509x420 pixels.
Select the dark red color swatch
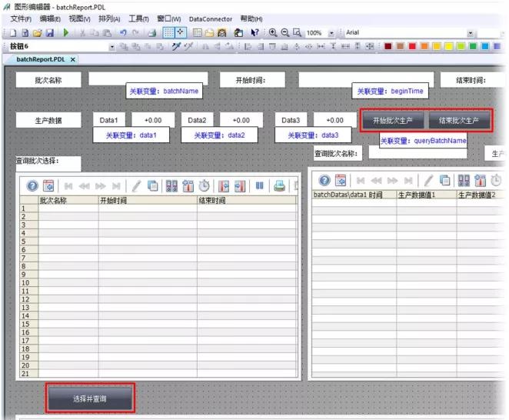(x=388, y=46)
